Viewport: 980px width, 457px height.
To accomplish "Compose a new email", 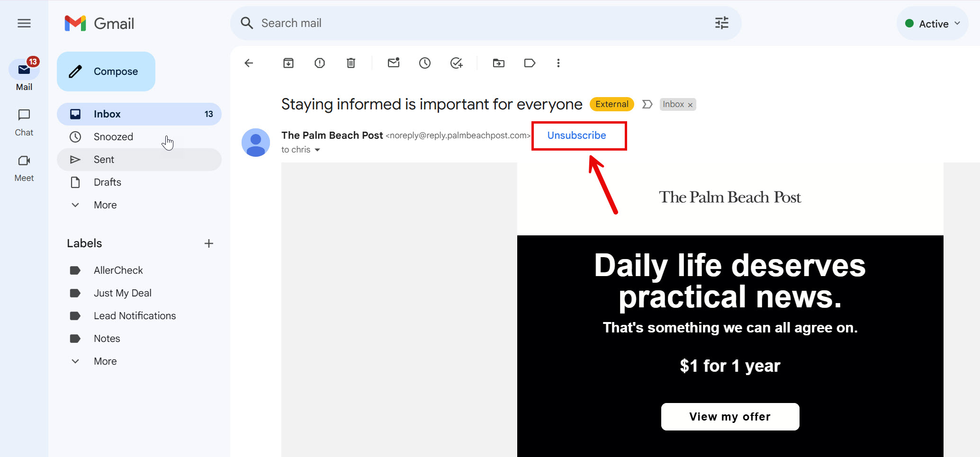I will point(106,72).
